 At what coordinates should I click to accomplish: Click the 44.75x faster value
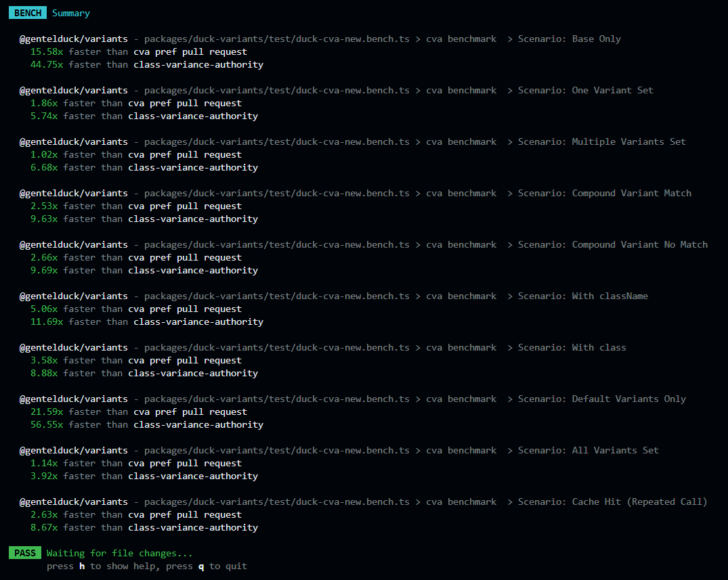[47, 65]
